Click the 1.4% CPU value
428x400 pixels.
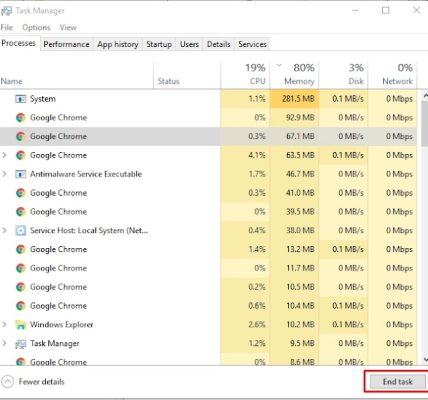[257, 249]
